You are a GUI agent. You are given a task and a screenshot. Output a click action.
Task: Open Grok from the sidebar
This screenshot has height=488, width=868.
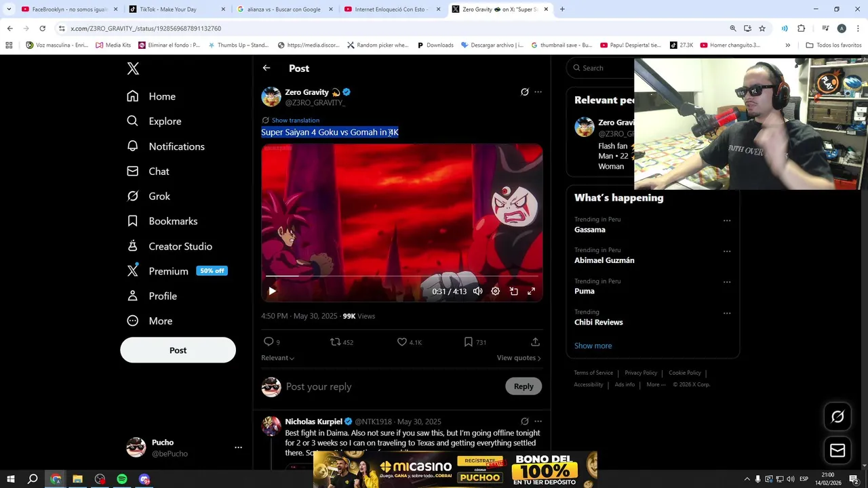point(149,196)
